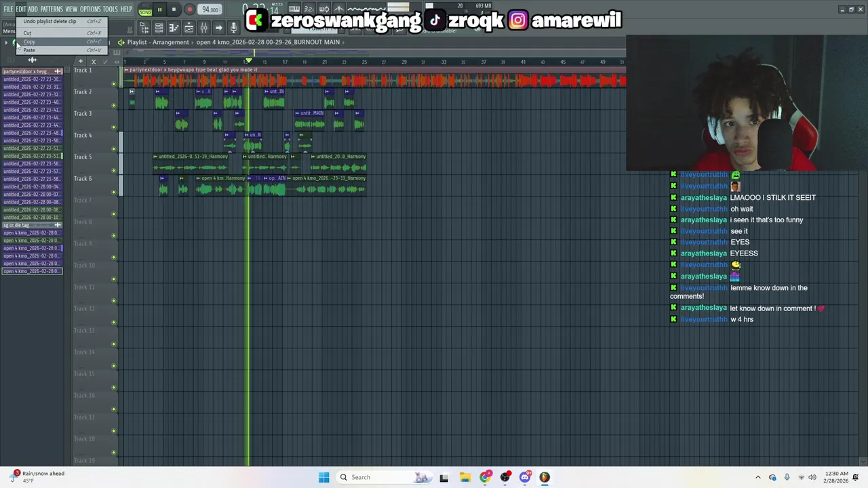The image size is (868, 488).
Task: Mute Track 8 via its green dot
Action: pos(114,235)
